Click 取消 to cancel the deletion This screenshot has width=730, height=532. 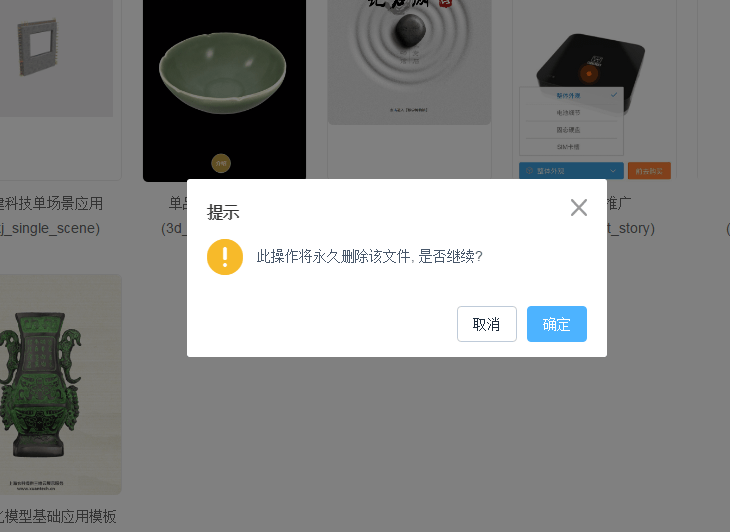(x=487, y=324)
